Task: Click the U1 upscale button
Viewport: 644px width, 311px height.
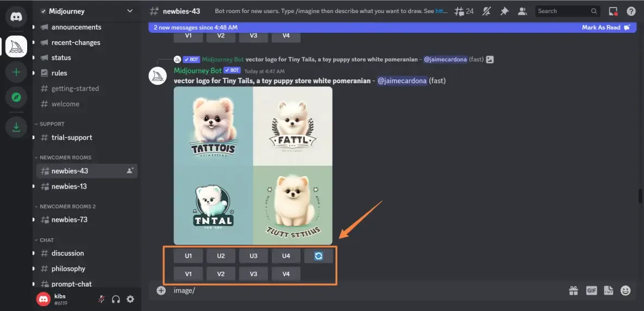Action: click(x=188, y=256)
